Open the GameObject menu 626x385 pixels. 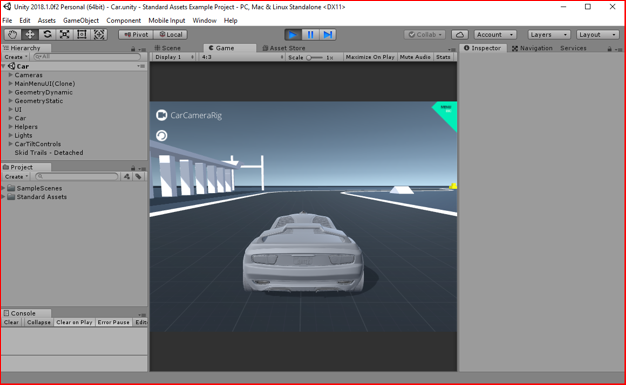click(x=81, y=20)
